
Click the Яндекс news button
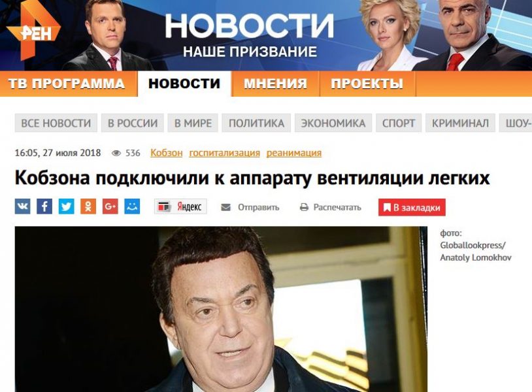tap(180, 206)
